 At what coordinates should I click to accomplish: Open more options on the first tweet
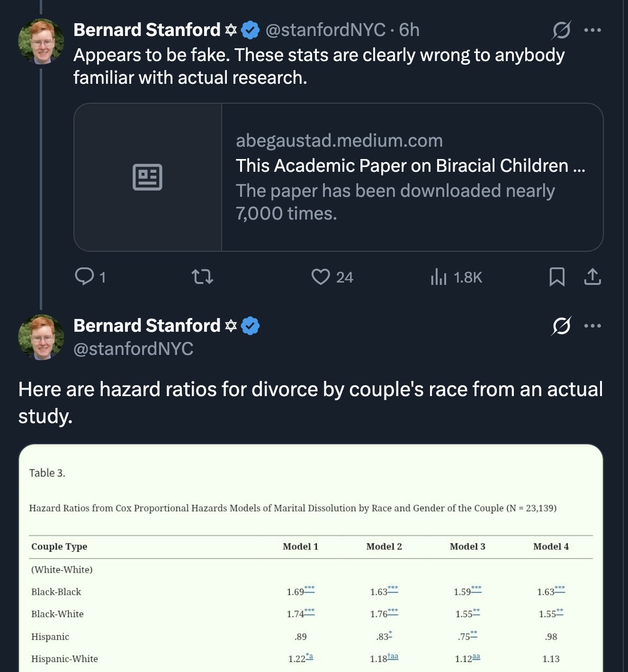(592, 30)
